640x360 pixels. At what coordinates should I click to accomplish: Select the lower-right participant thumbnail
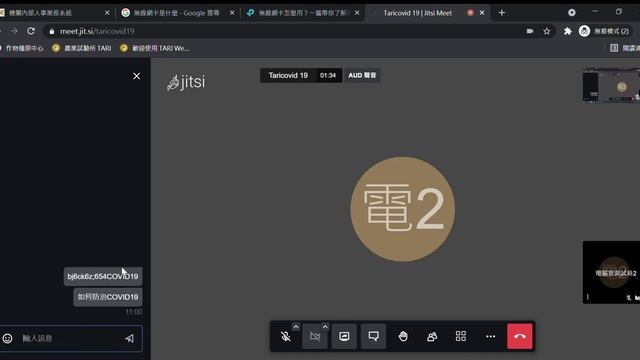click(x=611, y=272)
